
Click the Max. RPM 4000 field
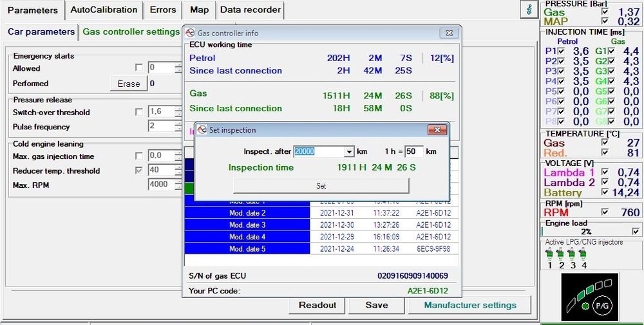pos(164,185)
